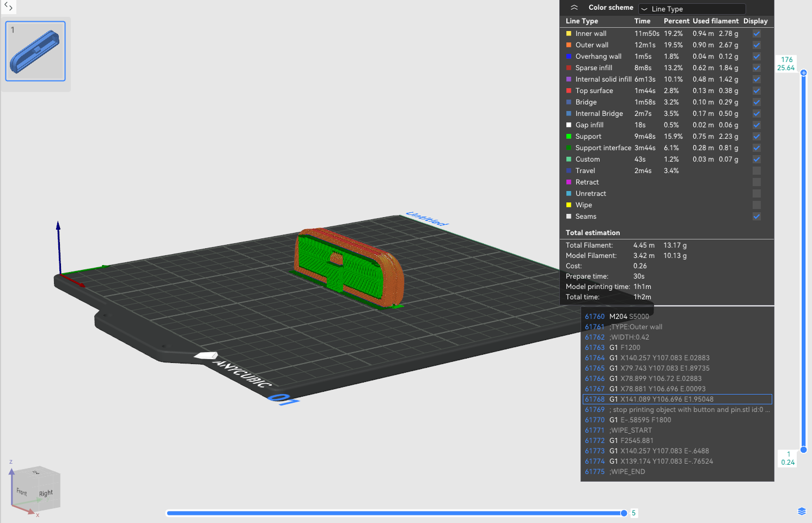This screenshot has width=812, height=523.
Task: Collapse the plate thumbnail sidebar arrows icon
Action: [x=8, y=7]
